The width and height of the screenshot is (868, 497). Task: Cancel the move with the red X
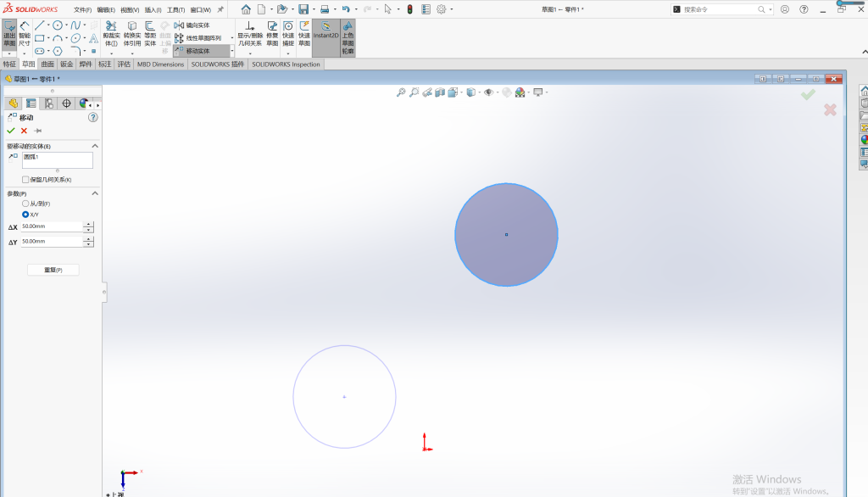[x=24, y=131]
